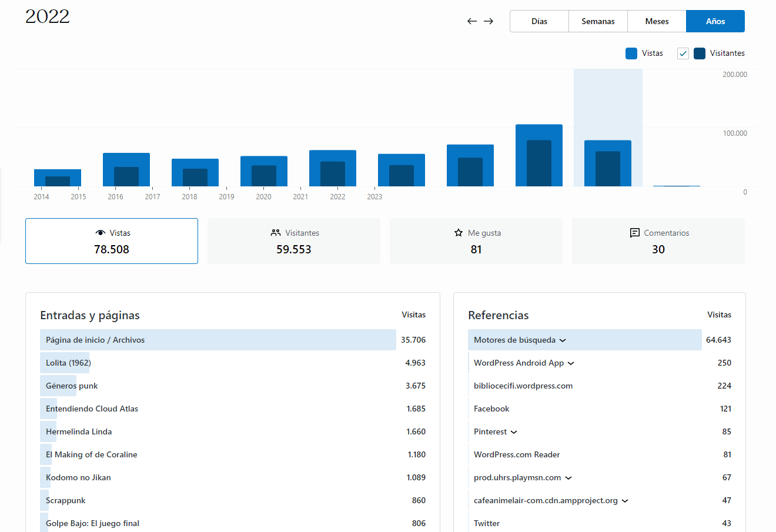Open bibliocecifi.wordpress.com referrer link
The width and height of the screenshot is (776, 532).
point(523,386)
